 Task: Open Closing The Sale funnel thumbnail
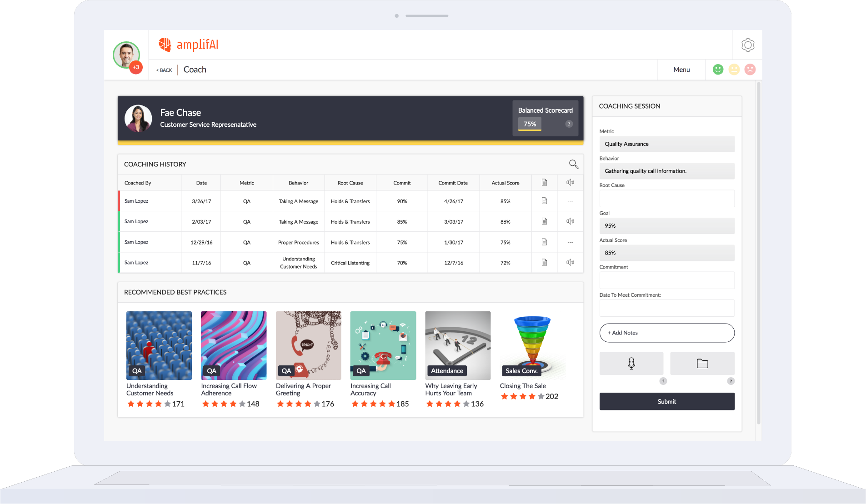click(x=533, y=345)
